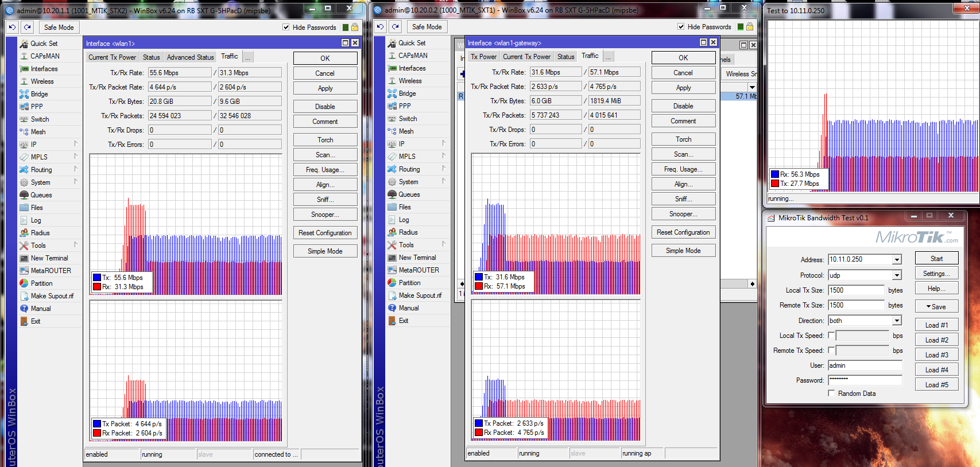
Task: Click undo icon in right WinBox toolbar
Action: [x=381, y=26]
